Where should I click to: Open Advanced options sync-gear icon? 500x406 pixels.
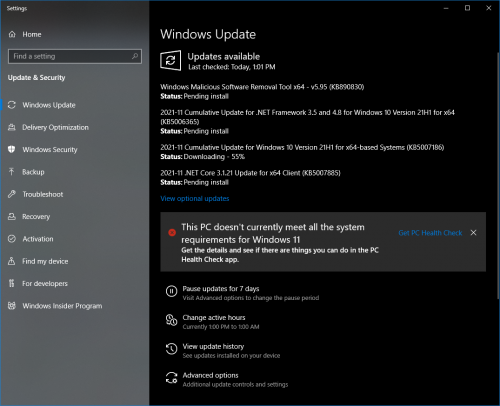(171, 378)
